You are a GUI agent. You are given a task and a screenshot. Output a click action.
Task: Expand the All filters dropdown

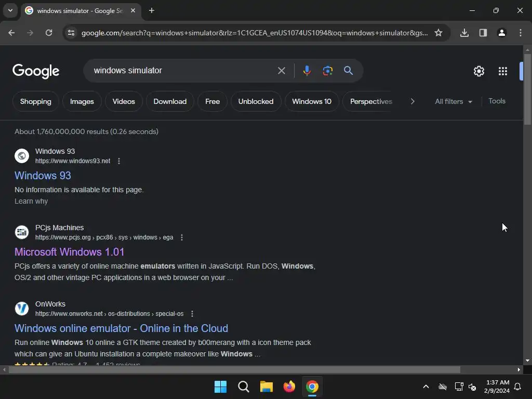453,101
